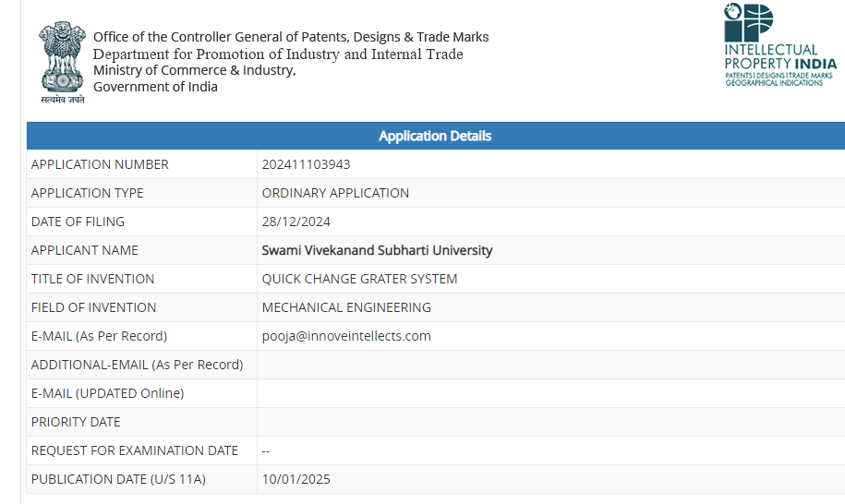Click the Application Details header bar
This screenshot has width=845, height=504.
point(435,136)
